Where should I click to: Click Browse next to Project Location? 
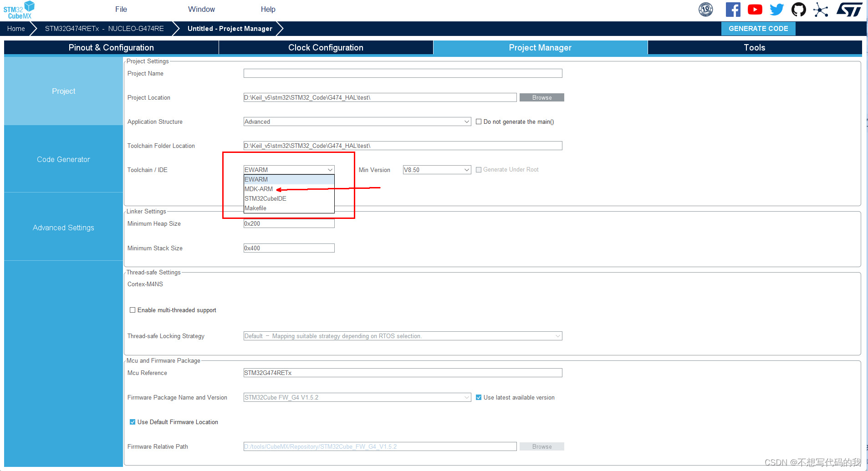tap(542, 97)
